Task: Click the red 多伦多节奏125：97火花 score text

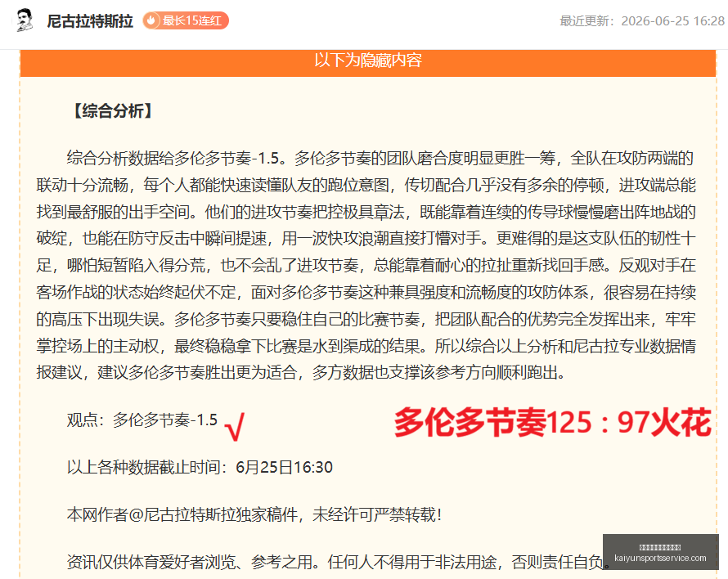Action: [552, 422]
